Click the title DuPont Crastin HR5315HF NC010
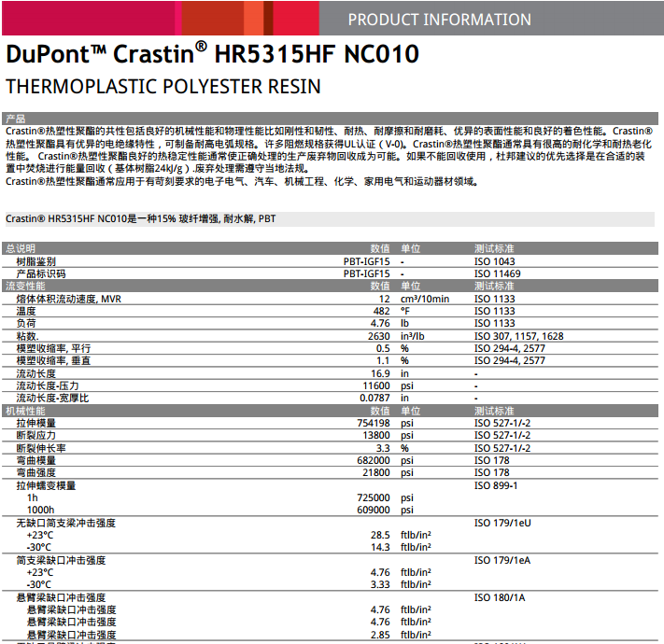 (x=213, y=54)
